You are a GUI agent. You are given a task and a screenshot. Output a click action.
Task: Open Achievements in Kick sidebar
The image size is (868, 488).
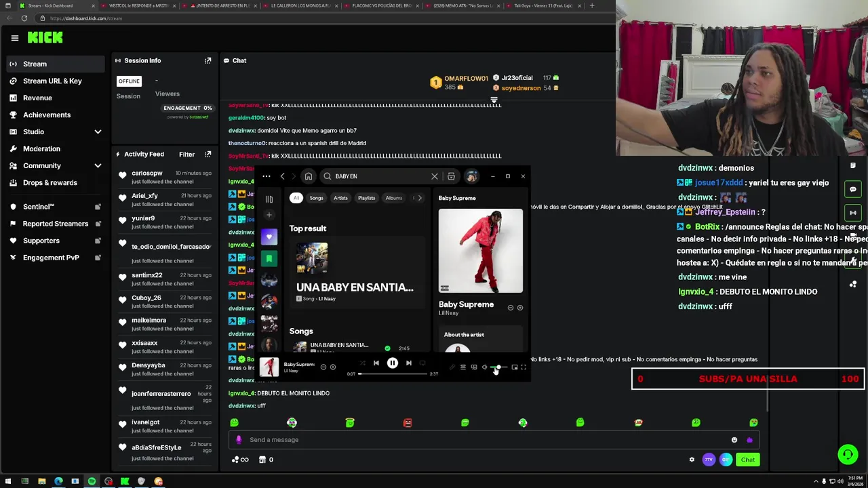coord(47,115)
